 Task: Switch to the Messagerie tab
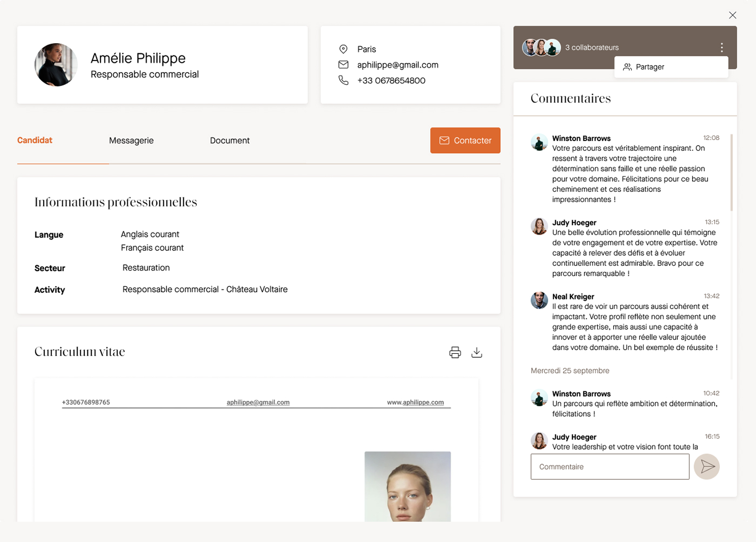click(131, 141)
